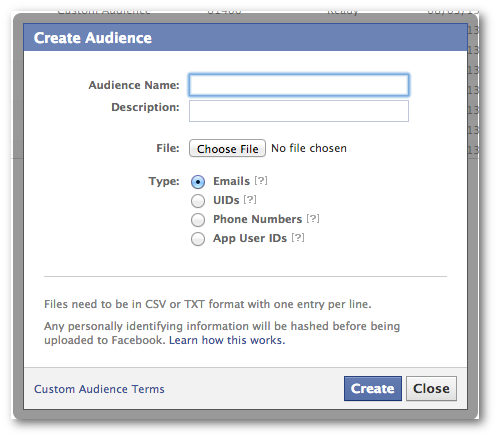Select the Emails type radio button
The width and height of the screenshot is (498, 438).
198,182
